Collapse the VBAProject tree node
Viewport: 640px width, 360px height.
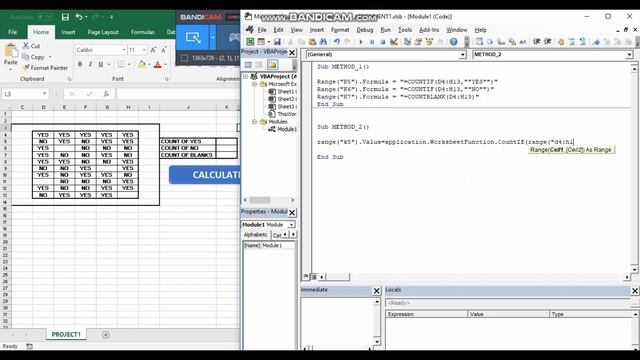point(246,76)
